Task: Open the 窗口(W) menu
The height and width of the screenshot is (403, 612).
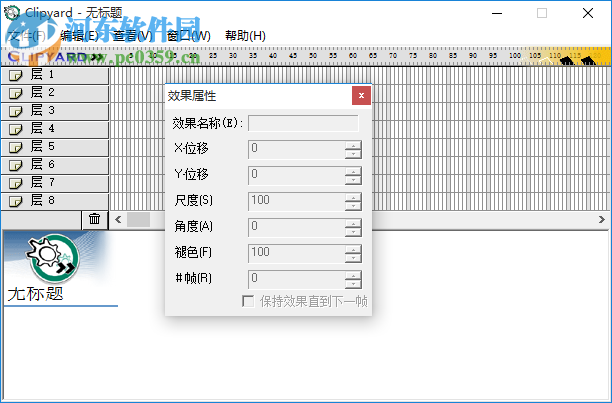Action: tap(189, 36)
